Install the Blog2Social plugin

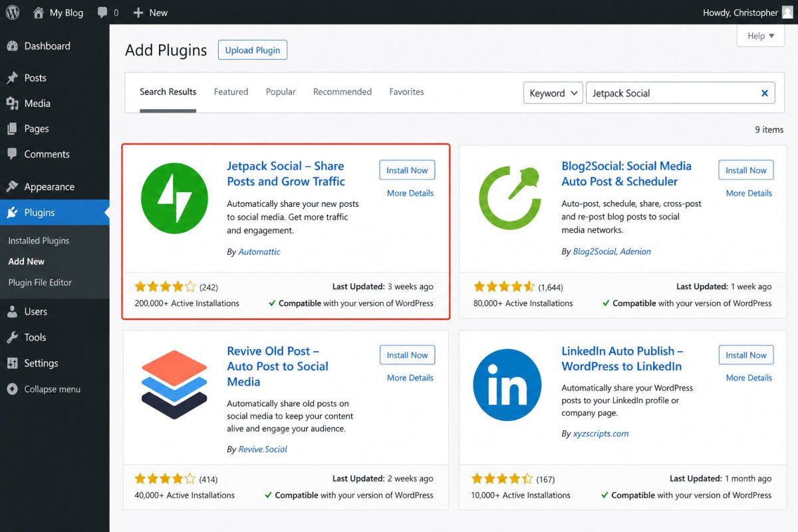[x=746, y=170]
